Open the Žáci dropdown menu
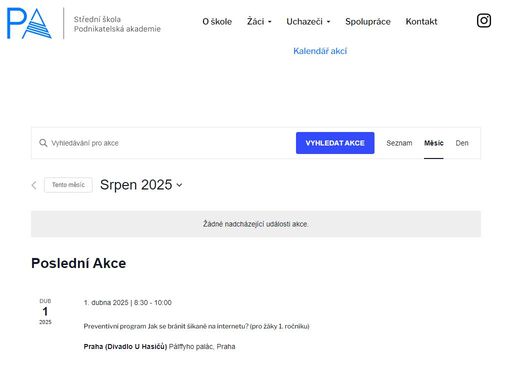Viewport: 512px width, 384px height. 259,22
